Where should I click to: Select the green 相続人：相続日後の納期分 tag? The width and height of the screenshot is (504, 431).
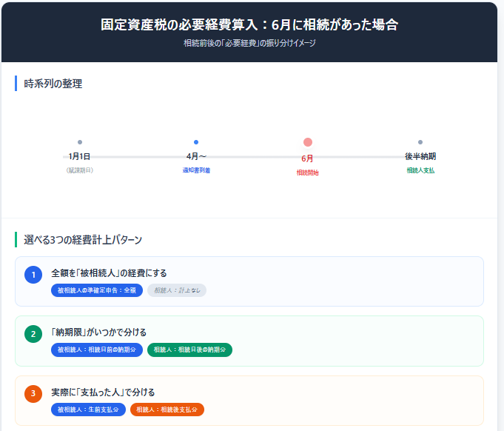(190, 350)
